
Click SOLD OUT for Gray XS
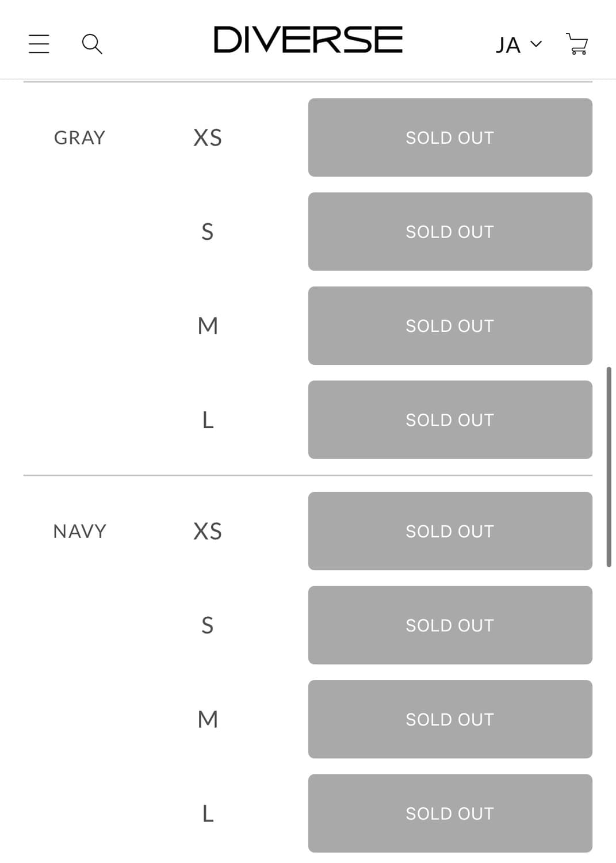coord(450,138)
